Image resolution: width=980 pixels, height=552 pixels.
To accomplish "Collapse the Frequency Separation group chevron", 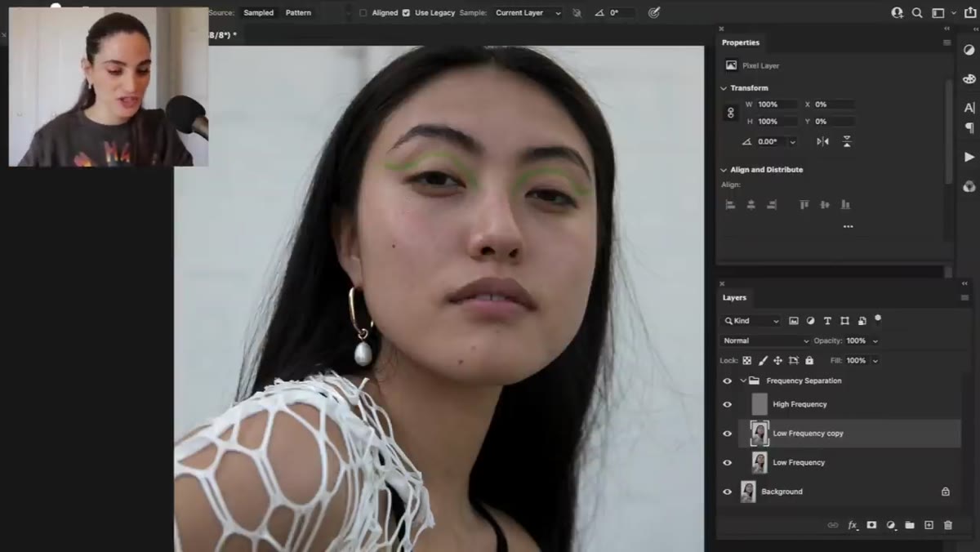I will 743,381.
